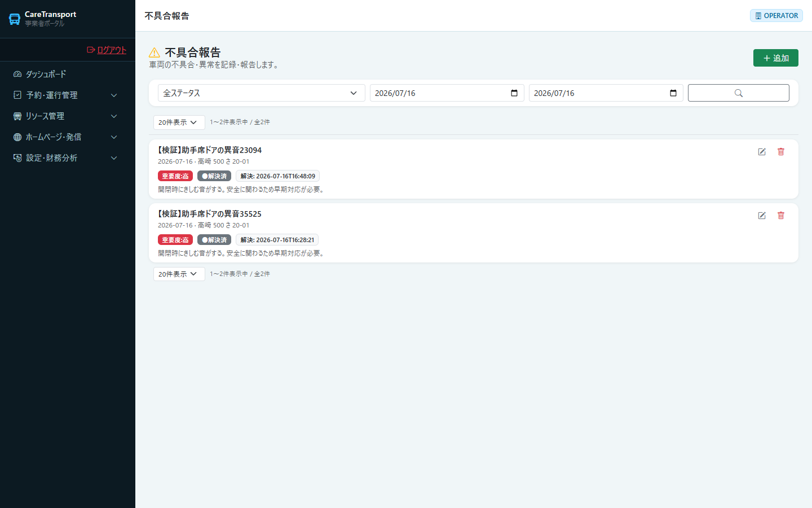Click the date and vehicle line of report 23094
The width and height of the screenshot is (812, 508).
click(204, 161)
